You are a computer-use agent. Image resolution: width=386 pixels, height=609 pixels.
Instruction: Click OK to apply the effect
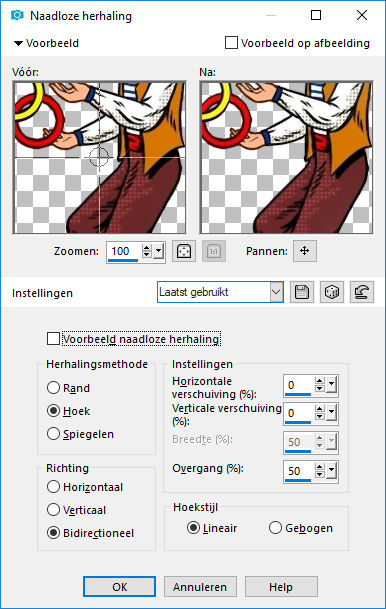point(120,587)
